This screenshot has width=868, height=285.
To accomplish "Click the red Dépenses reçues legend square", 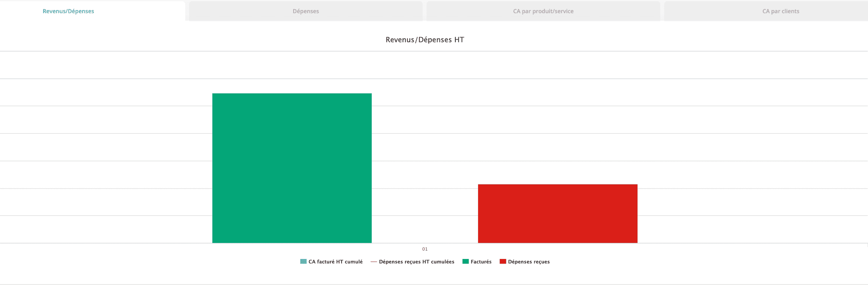I will pos(503,261).
